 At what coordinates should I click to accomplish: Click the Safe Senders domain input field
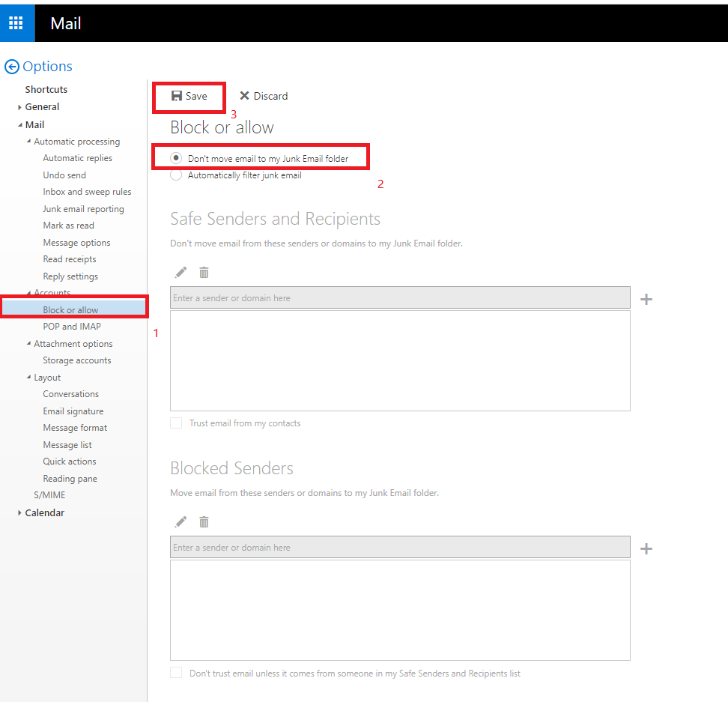click(400, 298)
